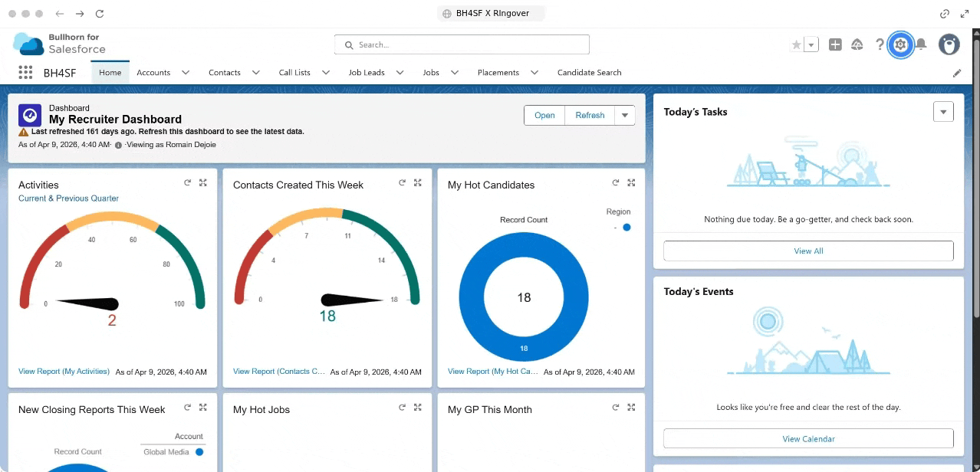The height and width of the screenshot is (472, 980).
Task: Refresh the Activities widget
Action: point(187,182)
